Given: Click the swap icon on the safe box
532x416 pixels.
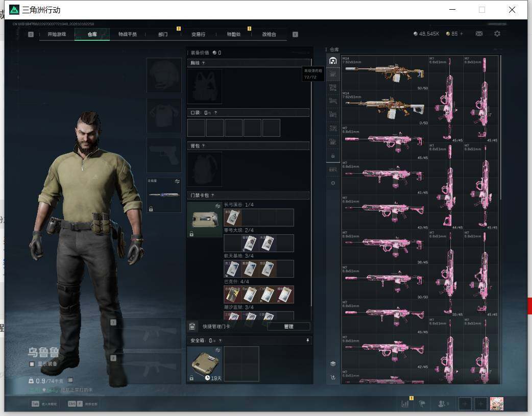Looking at the screenshot, I should click(x=217, y=350).
